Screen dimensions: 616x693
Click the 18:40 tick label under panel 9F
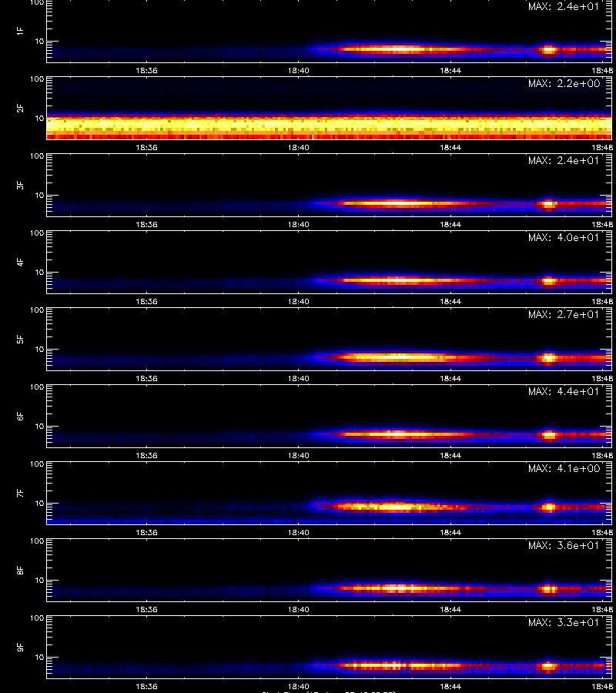[298, 686]
